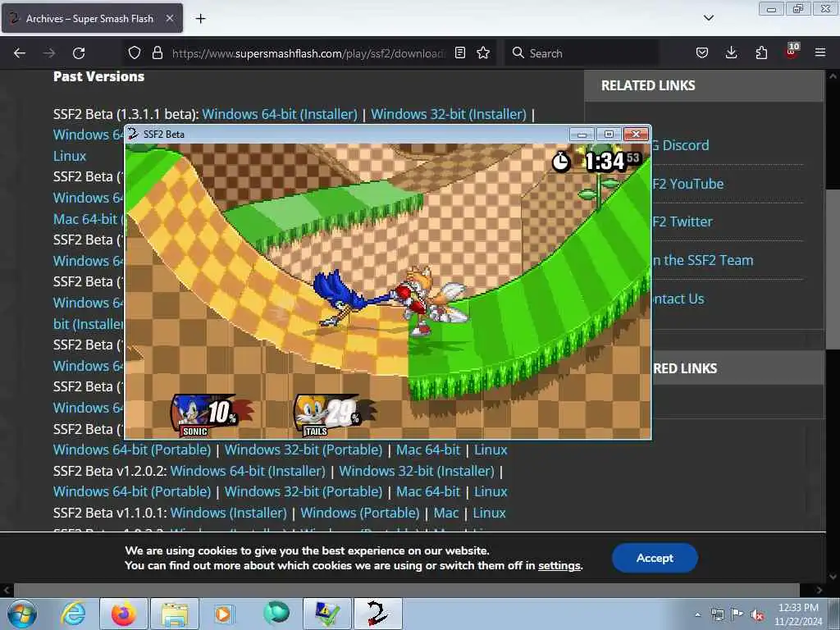Open cookie settings link in banner
The width and height of the screenshot is (840, 630).
(x=559, y=566)
